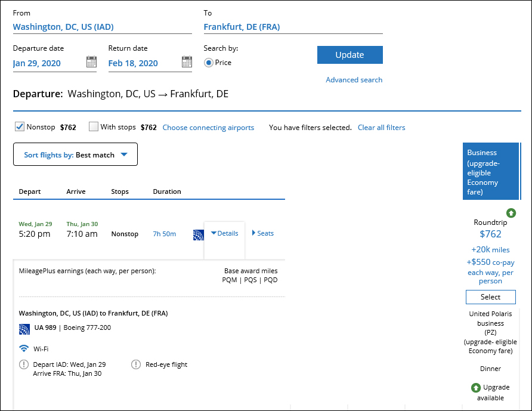This screenshot has width=532, height=411.
Task: Click the United logo beside 7h 50m
Action: [x=199, y=235]
